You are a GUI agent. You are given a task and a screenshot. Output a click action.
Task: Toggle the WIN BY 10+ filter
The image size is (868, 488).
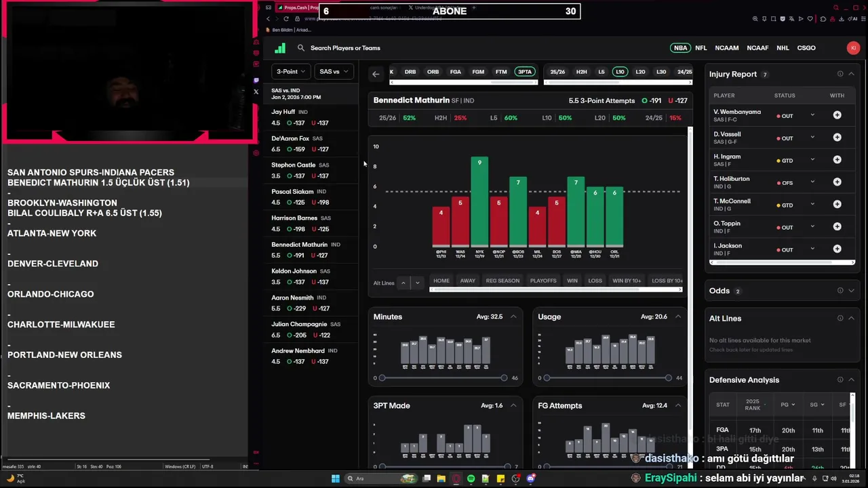[627, 281]
